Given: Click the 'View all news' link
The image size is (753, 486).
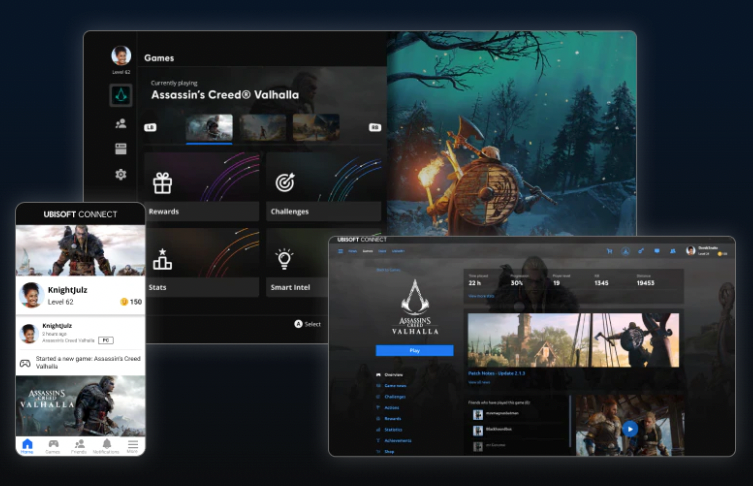Looking at the screenshot, I should point(479,382).
